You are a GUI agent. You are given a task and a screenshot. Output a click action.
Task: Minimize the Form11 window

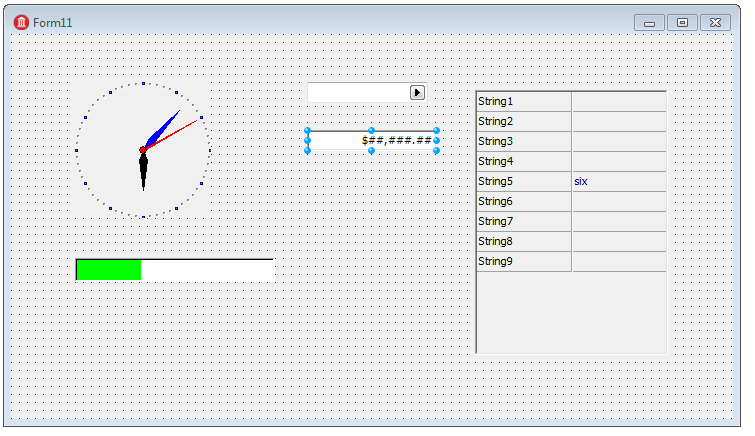[650, 23]
